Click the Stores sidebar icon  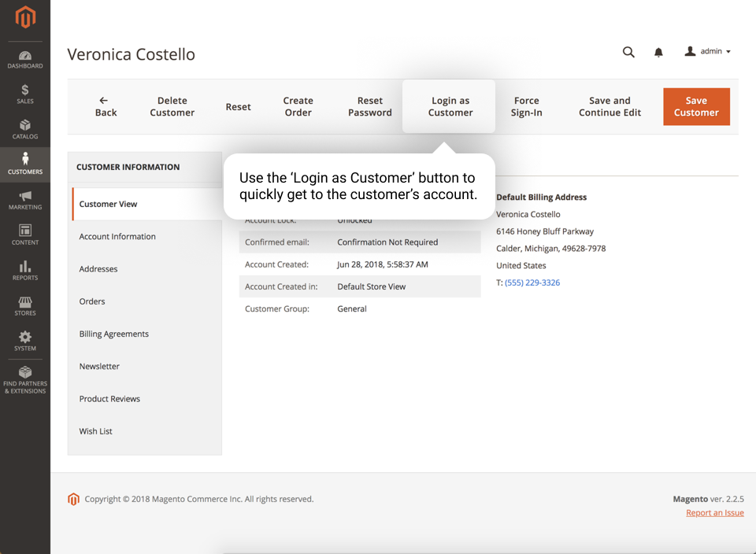tap(25, 308)
